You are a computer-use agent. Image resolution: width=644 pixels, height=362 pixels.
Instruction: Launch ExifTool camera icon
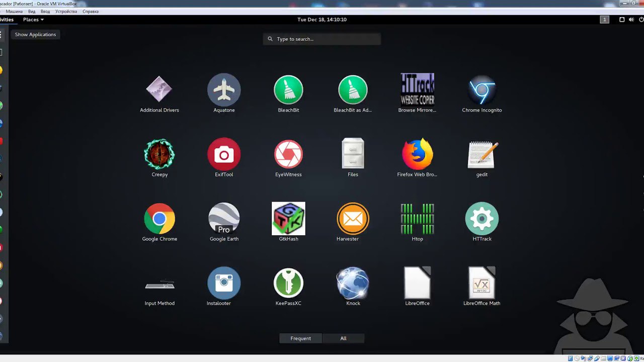click(224, 154)
